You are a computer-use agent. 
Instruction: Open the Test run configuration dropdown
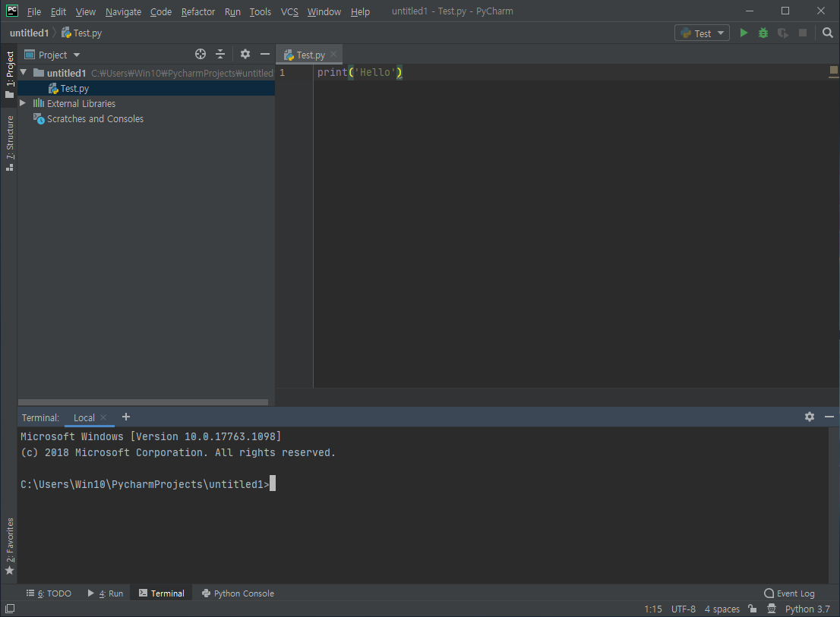point(702,33)
